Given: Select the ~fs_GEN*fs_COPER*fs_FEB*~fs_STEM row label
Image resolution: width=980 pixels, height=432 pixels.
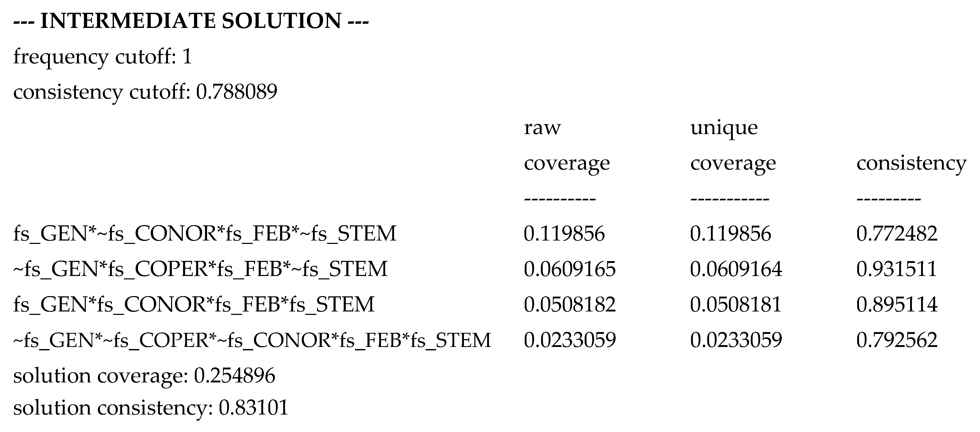Looking at the screenshot, I should (200, 269).
